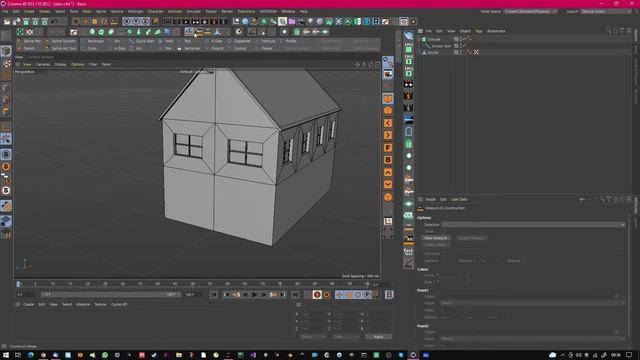This screenshot has width=640, height=360.
Task: Click the orange down-arrow view button
Action: (x=388, y=184)
